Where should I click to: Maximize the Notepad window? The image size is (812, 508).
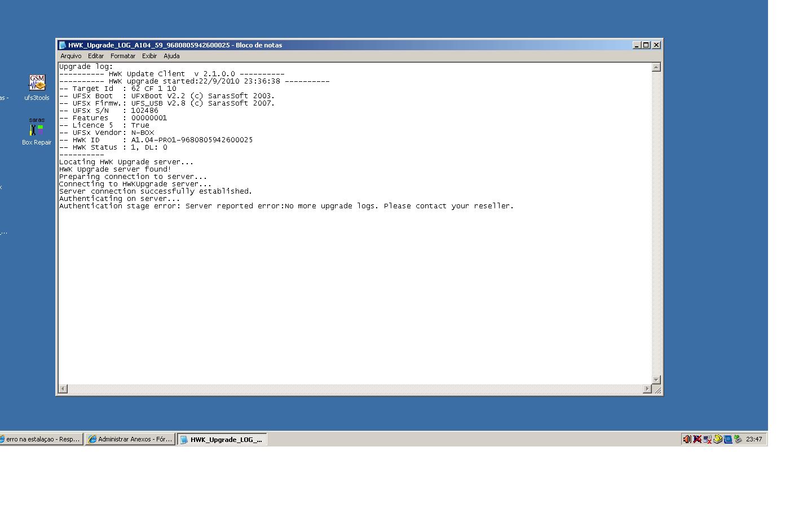(x=646, y=45)
